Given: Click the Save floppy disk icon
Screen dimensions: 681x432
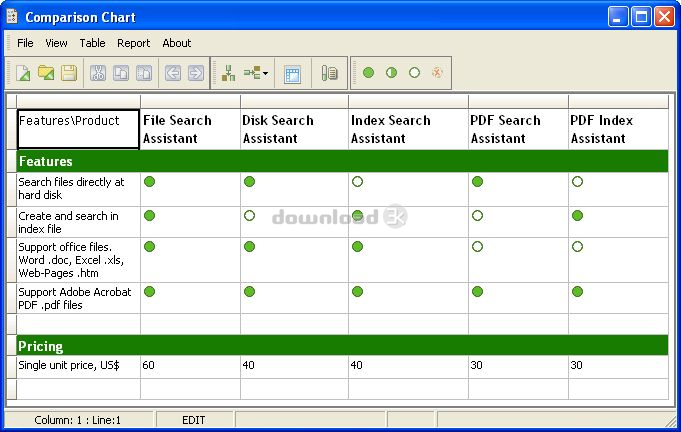Looking at the screenshot, I should pyautogui.click(x=68, y=73).
